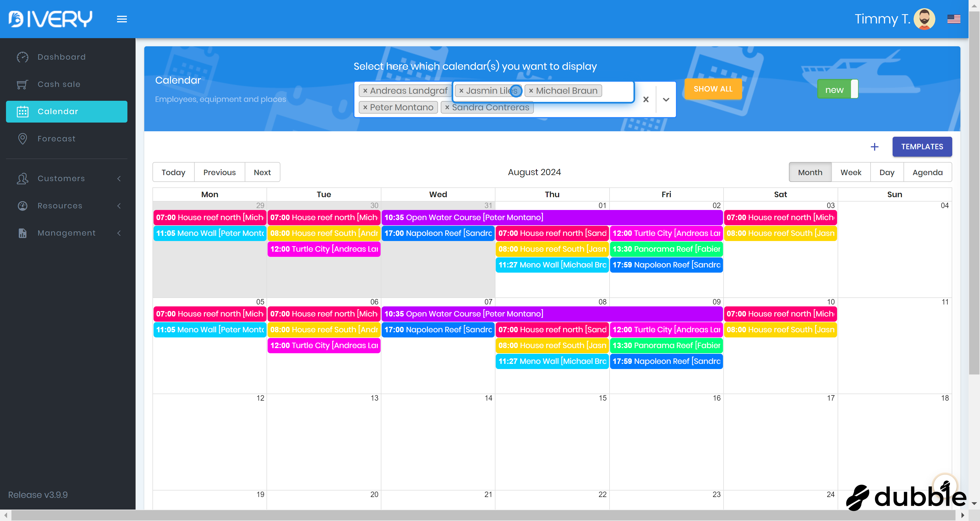The width and height of the screenshot is (980, 521).
Task: Click the Customers people icon
Action: [22, 178]
